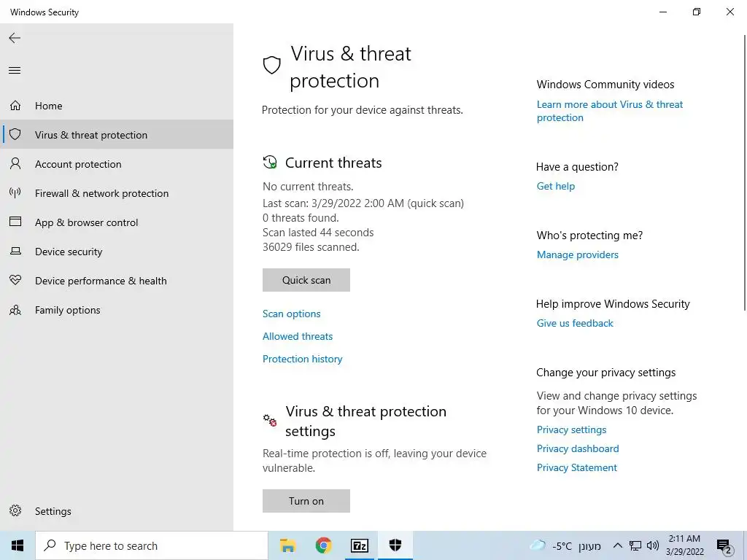Click the Hebrew language indicator in tray
The width and height of the screenshot is (747, 560).
tap(589, 546)
